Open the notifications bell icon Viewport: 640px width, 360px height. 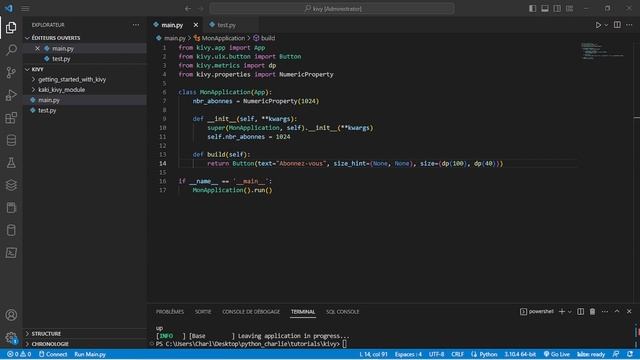point(630,354)
